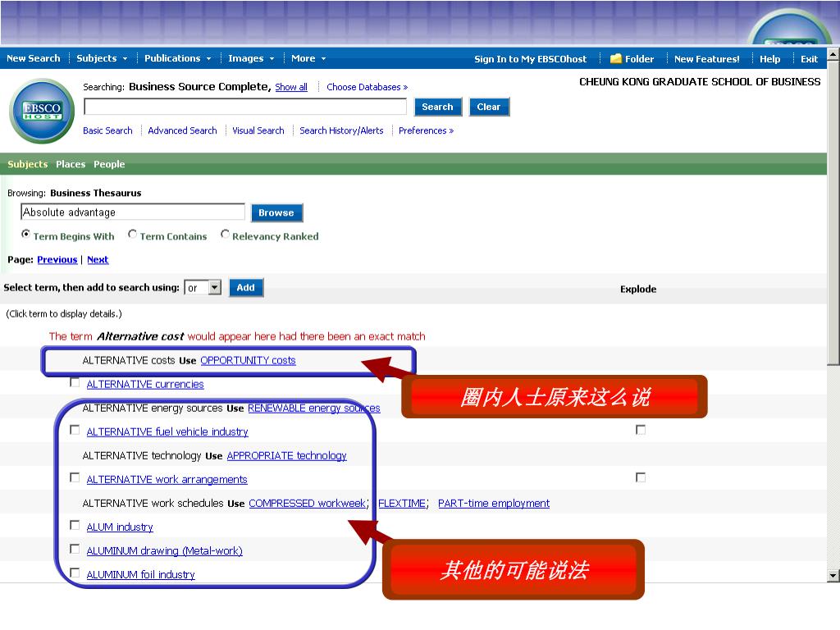
Task: Check the ALTERNATIVE fuel vehicle industry checkbox
Action: (x=75, y=430)
